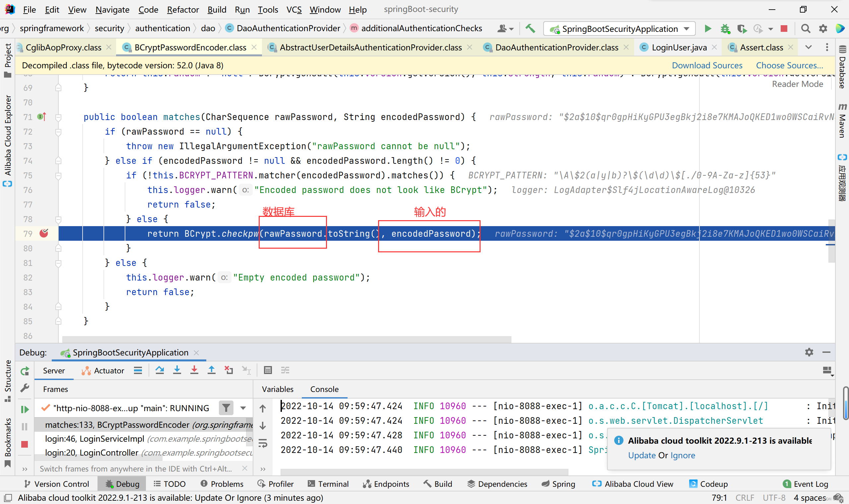Collapse the matches method fold on line 71
Viewport: 849px width, 504px height.
pos(58,117)
